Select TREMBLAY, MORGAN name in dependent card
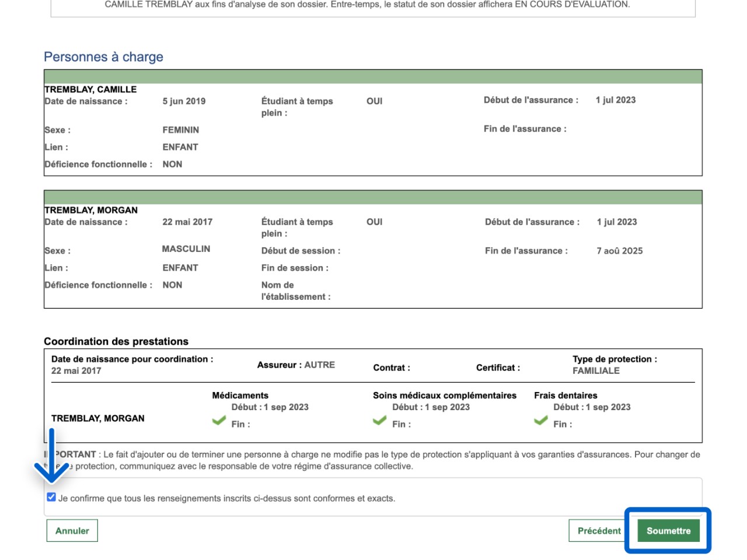747x560 pixels. click(91, 210)
